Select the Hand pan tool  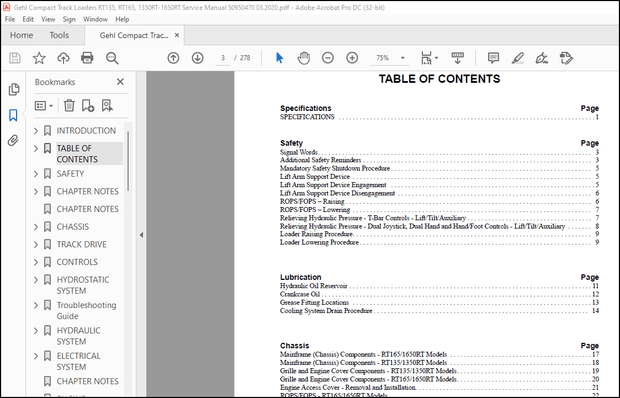(x=304, y=58)
